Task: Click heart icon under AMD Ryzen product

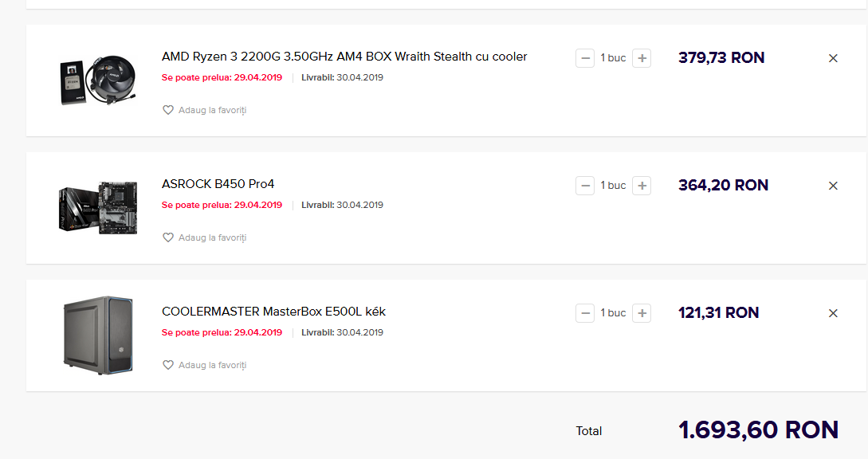Action: point(167,110)
